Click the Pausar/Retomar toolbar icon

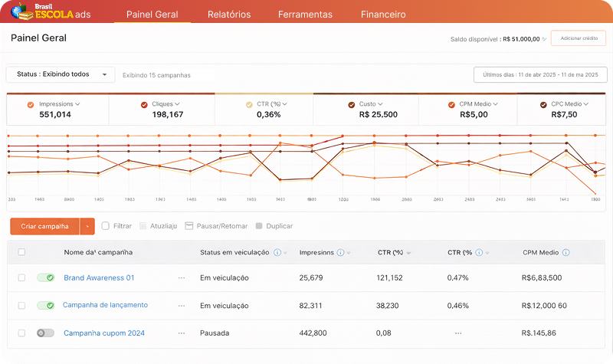point(189,226)
